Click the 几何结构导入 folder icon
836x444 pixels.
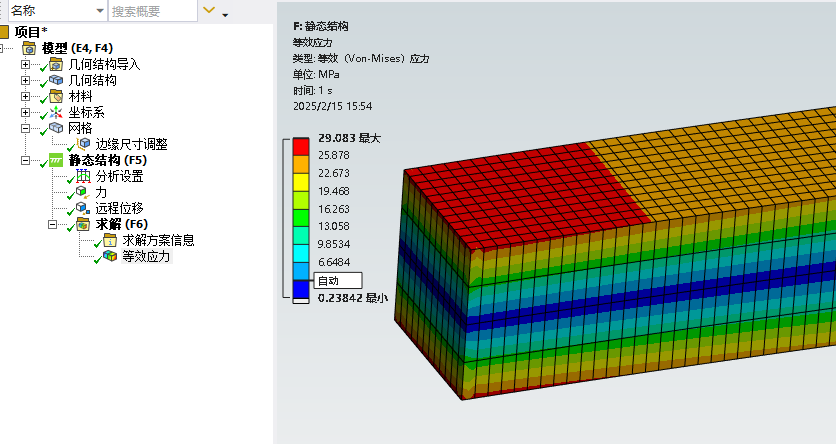[56, 64]
